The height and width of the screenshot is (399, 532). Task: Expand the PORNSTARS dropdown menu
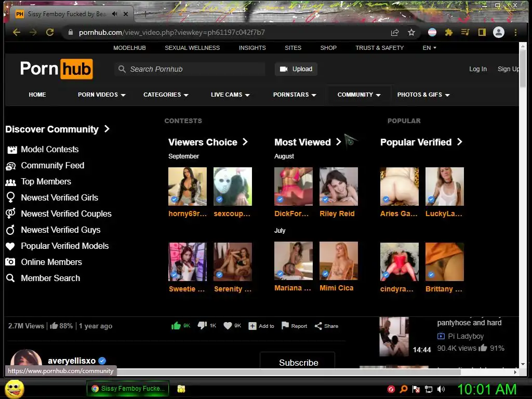(x=295, y=95)
